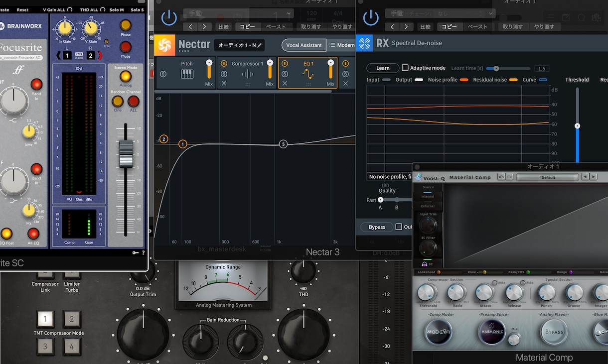Select the EQ 1 curve icon

pyautogui.click(x=308, y=74)
